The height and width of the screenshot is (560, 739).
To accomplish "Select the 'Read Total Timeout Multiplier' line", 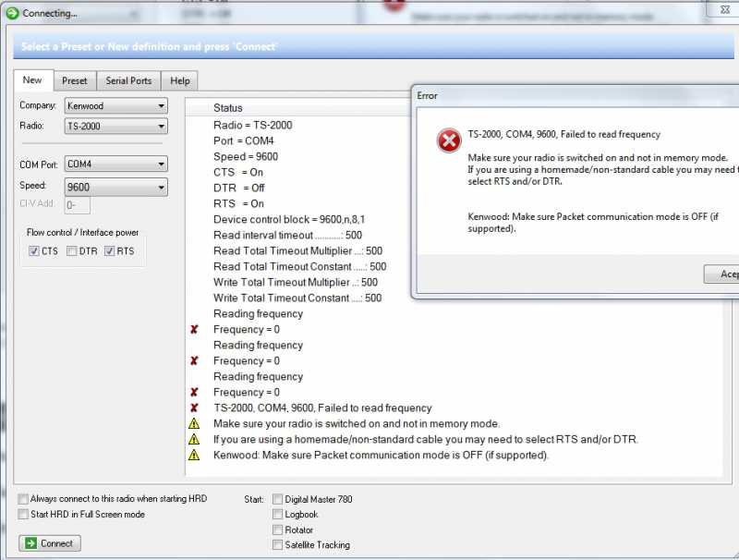I will pos(297,250).
